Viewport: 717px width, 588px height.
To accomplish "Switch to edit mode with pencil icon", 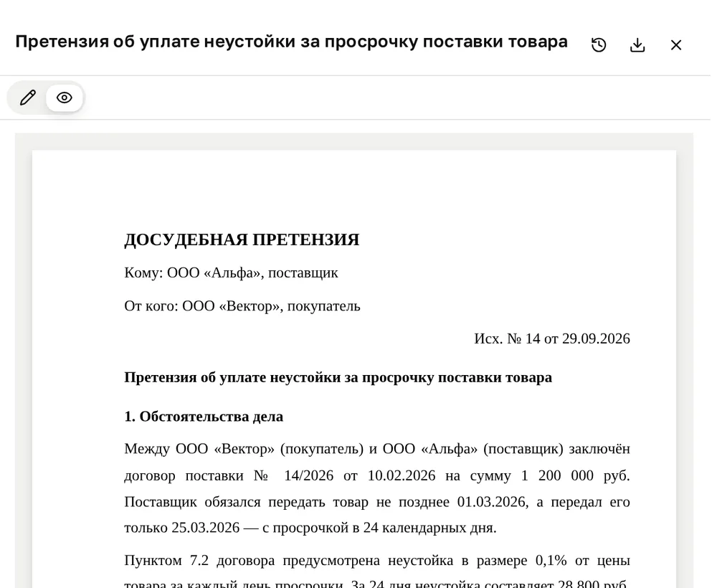I will click(28, 98).
